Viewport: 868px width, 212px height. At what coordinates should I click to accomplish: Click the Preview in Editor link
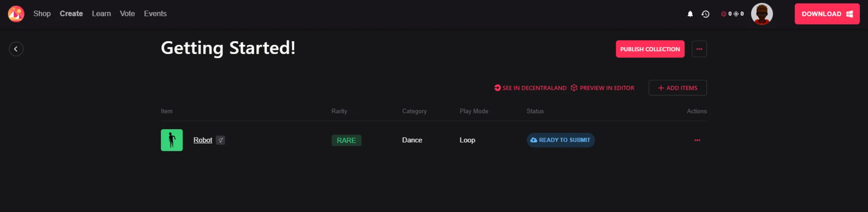(x=603, y=88)
